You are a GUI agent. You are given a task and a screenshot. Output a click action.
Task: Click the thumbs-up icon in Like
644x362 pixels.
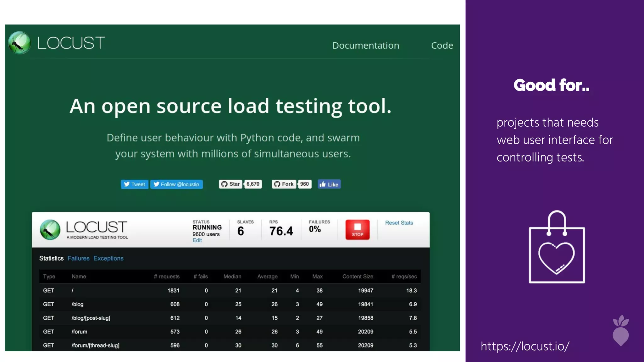(323, 184)
